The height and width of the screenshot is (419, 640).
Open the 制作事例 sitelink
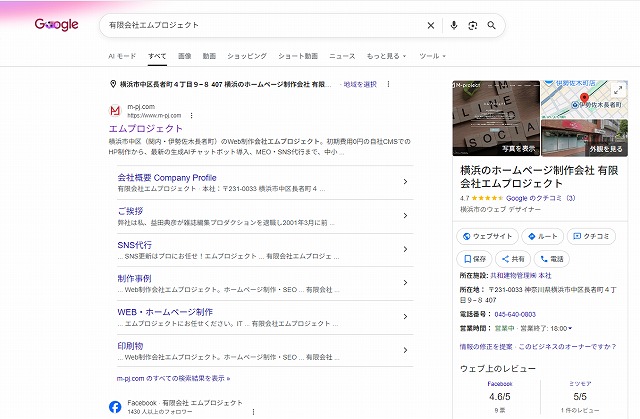[134, 278]
